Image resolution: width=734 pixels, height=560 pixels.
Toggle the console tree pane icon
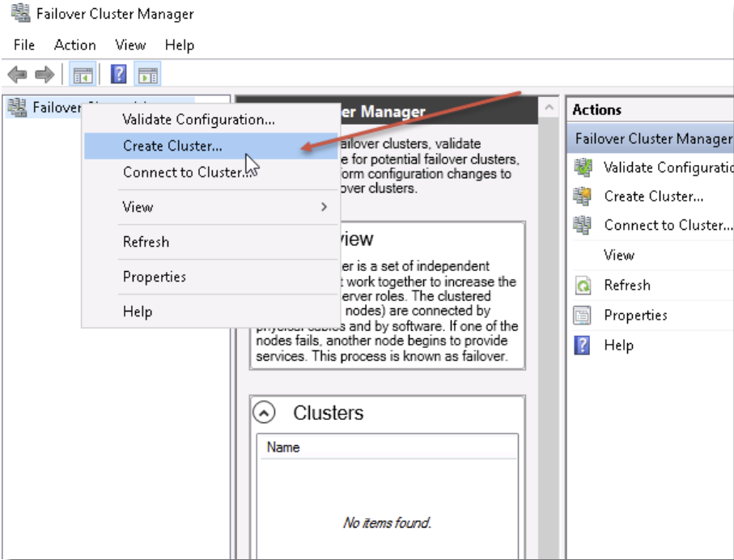pyautogui.click(x=83, y=74)
